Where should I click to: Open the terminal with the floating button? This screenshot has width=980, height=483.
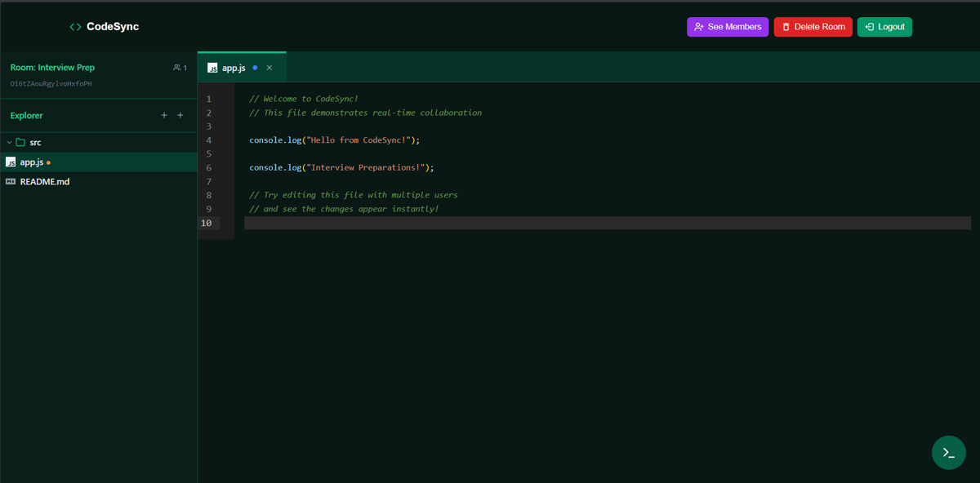pyautogui.click(x=948, y=453)
